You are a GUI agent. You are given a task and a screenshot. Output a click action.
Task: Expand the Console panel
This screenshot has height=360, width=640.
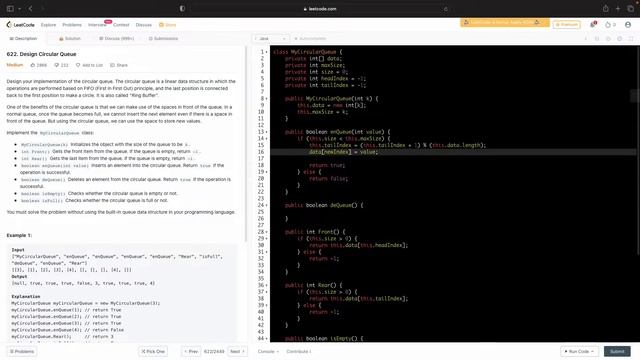pos(268,351)
